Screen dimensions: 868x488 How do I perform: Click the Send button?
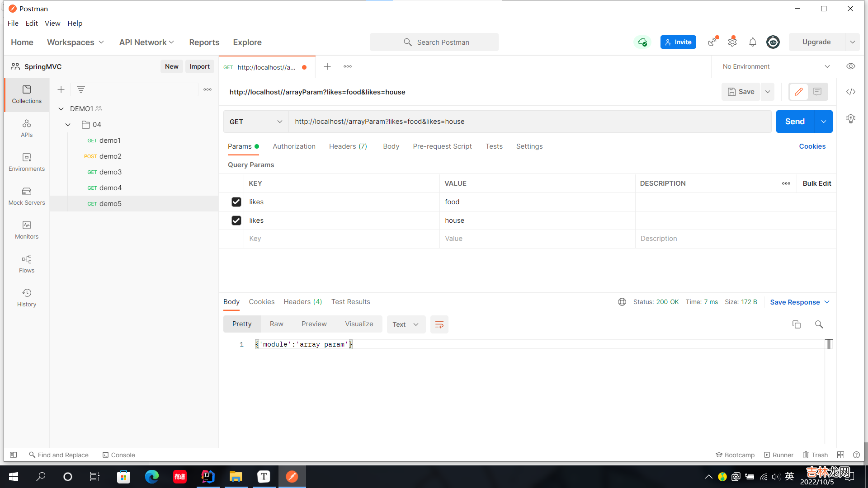tap(795, 122)
